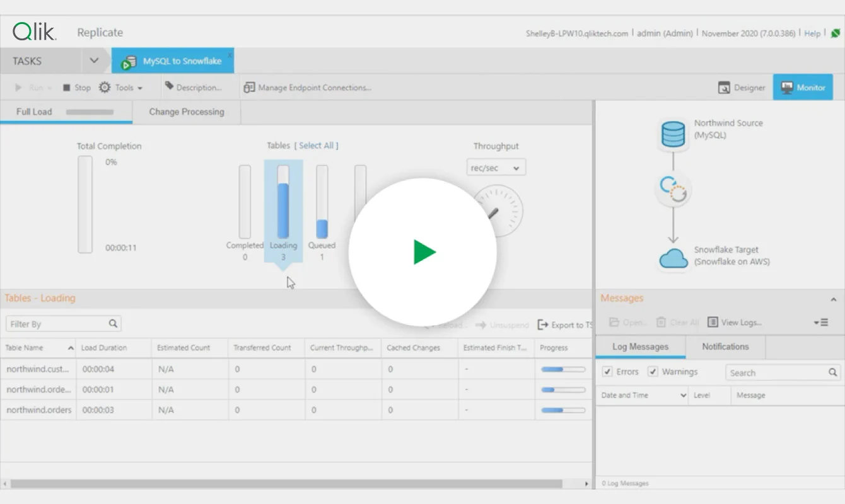Click the log search magnifier icon
The image size is (845, 504).
coord(833,372)
